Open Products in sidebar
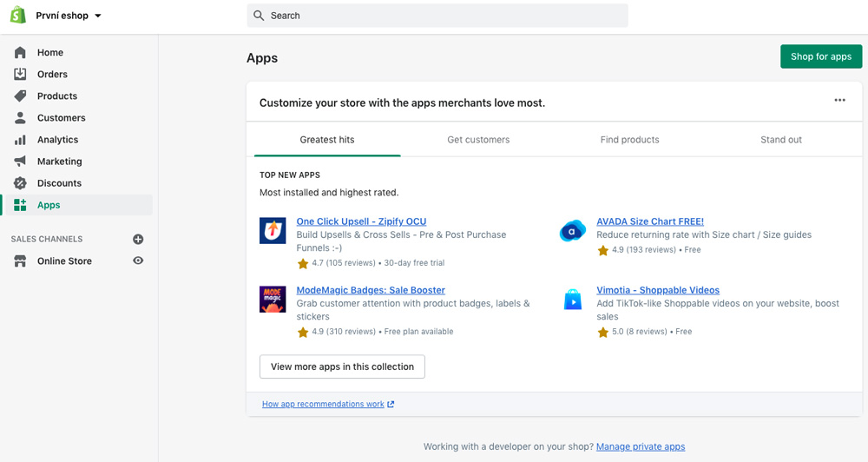This screenshot has height=462, width=868. [x=57, y=96]
